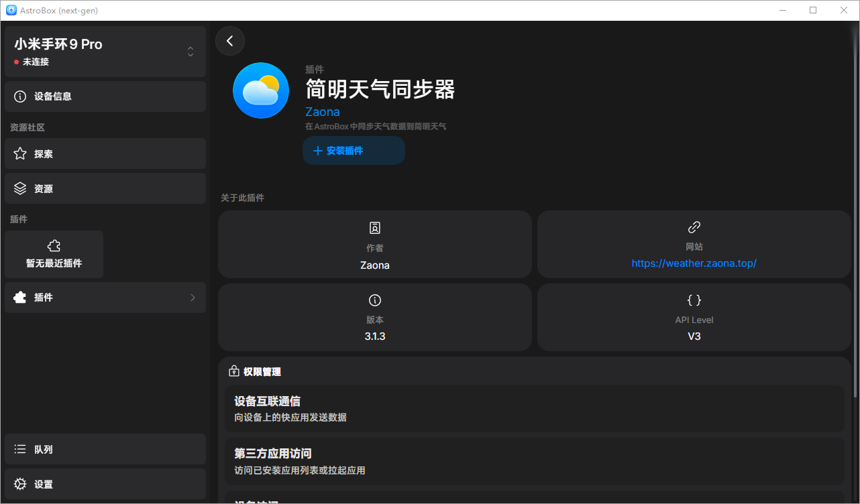Click the author icon above 作者

[x=375, y=228]
